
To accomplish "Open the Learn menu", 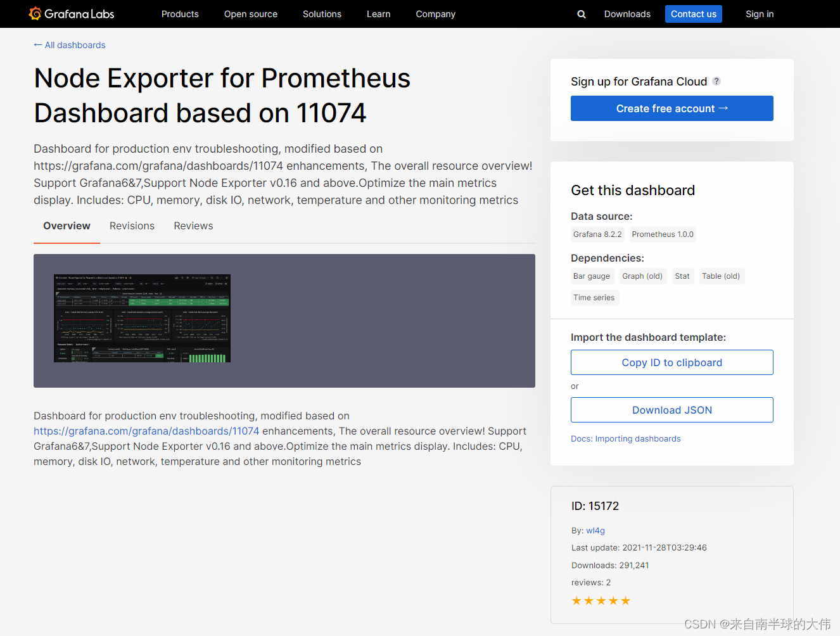I will point(379,14).
